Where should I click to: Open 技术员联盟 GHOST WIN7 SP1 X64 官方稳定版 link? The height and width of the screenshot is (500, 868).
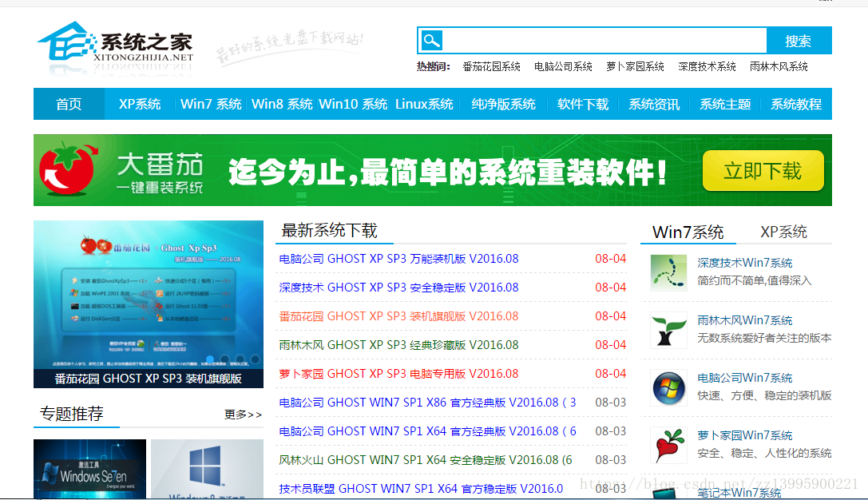click(x=421, y=489)
